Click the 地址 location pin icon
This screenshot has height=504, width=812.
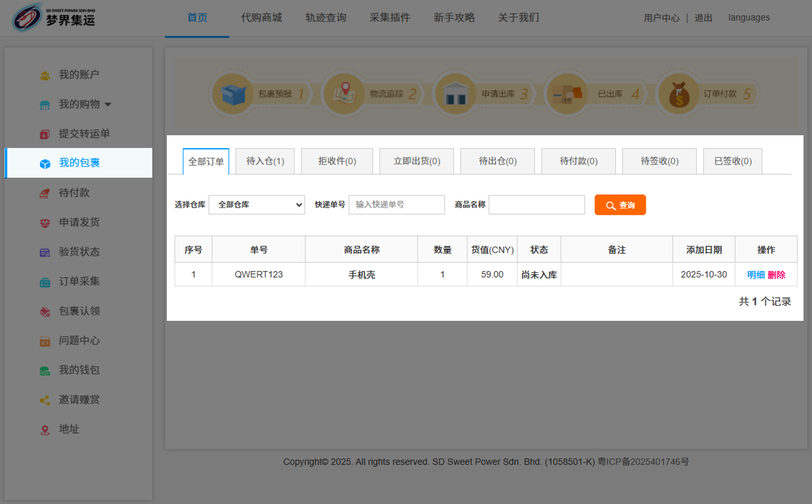45,430
